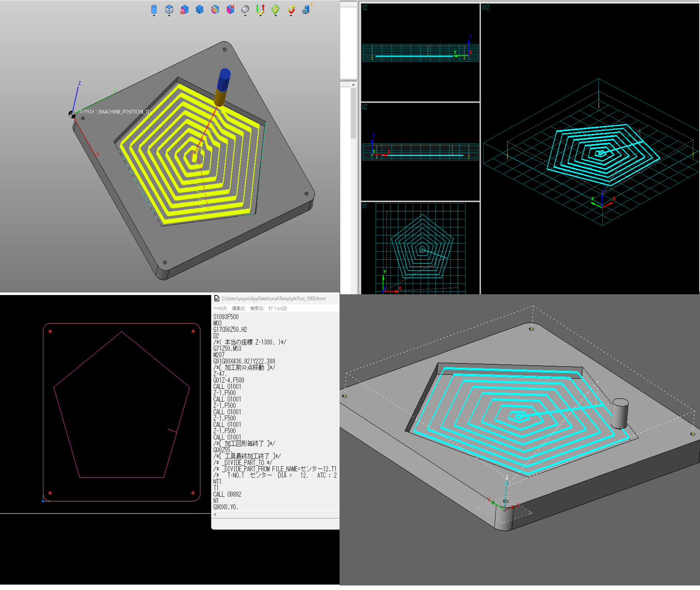Click the green diamond toolpath icon
This screenshot has width=700, height=590.
[275, 9]
